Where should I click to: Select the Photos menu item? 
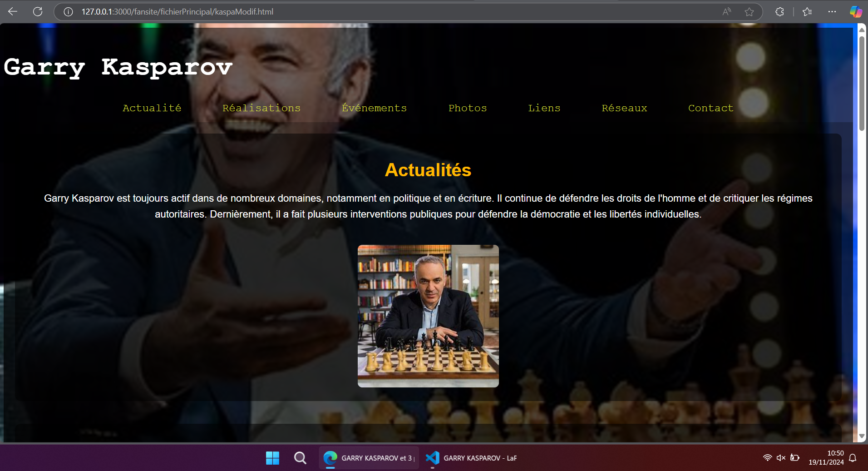coord(467,108)
